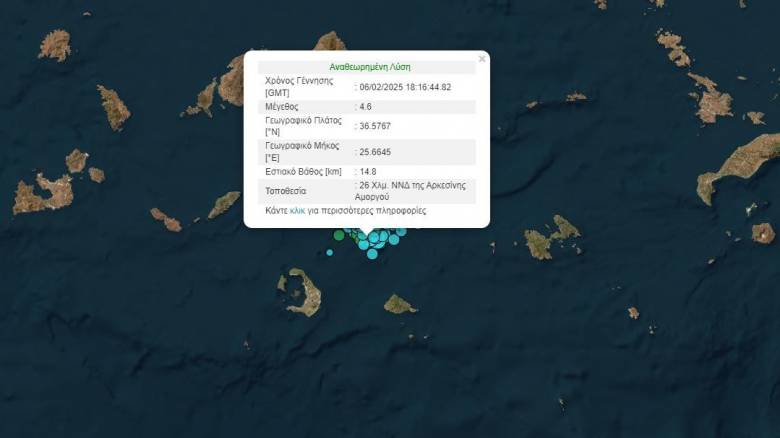Click the green earthquake marker

click(x=339, y=235)
